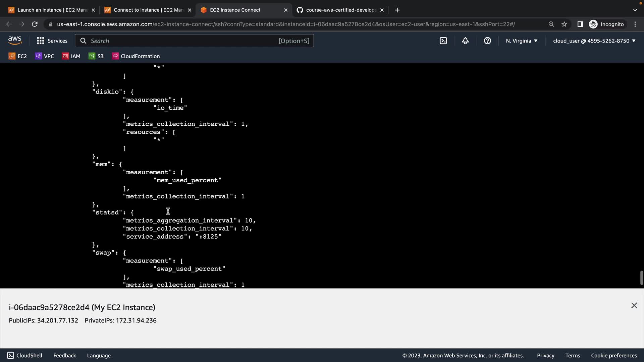The height and width of the screenshot is (362, 644).
Task: Go to the AWS console home logo
Action: [15, 41]
